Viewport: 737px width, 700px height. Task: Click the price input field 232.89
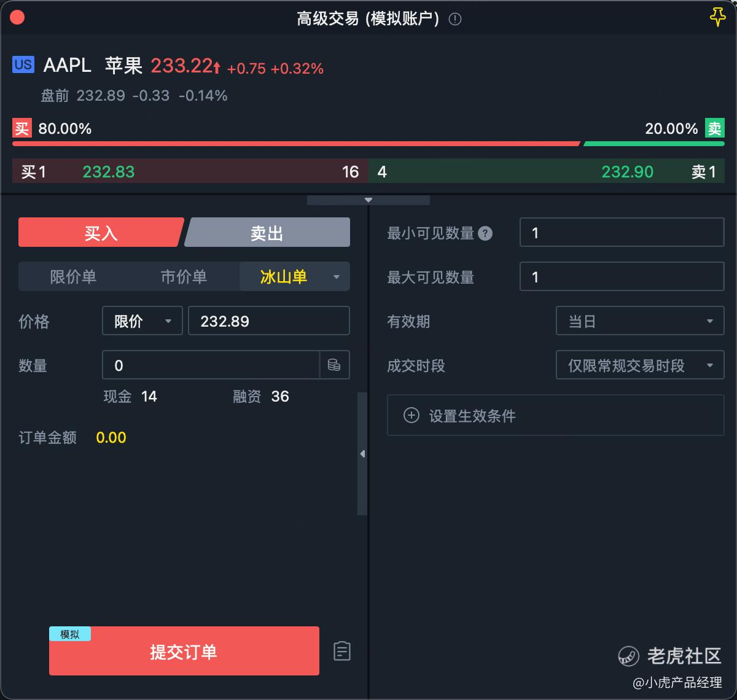269,321
